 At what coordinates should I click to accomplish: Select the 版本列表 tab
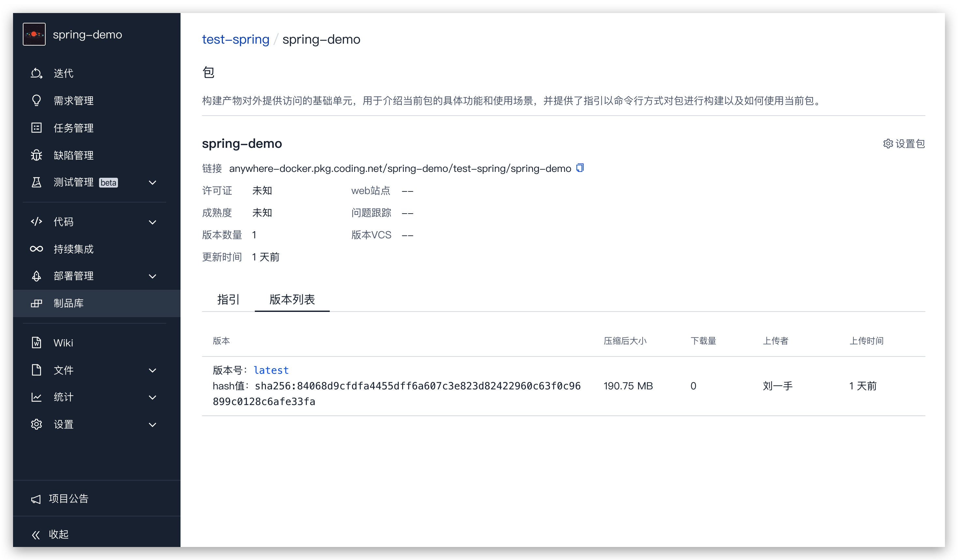292,300
